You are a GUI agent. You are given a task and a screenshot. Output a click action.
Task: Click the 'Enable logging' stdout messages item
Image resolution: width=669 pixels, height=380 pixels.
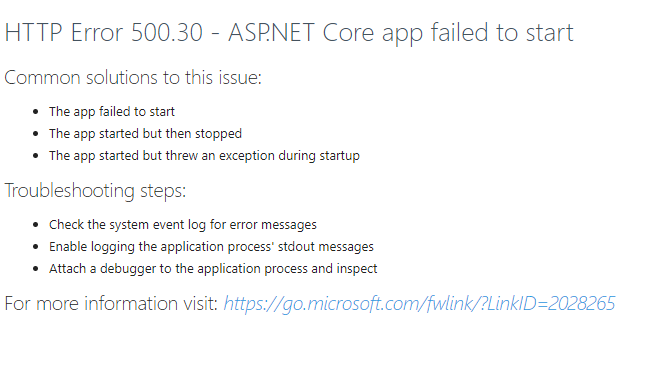coord(211,247)
